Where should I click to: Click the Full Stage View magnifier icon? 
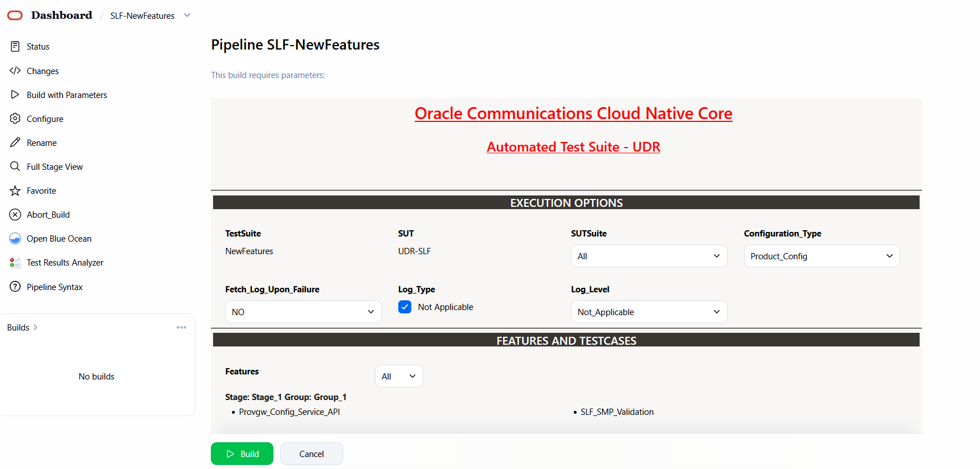15,166
